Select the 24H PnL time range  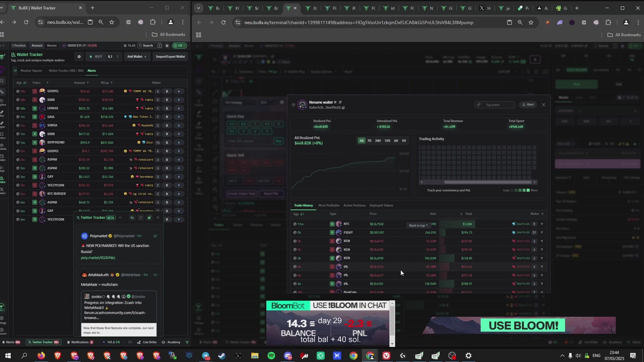pos(378,141)
